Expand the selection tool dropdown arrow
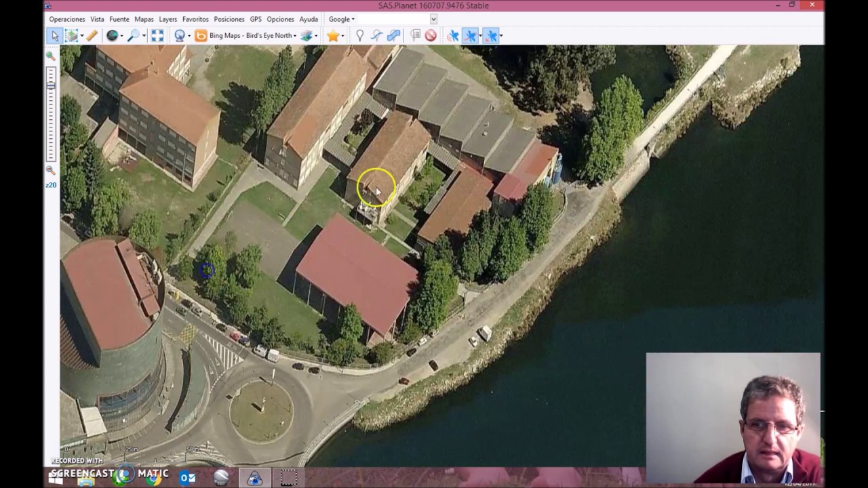 point(82,35)
